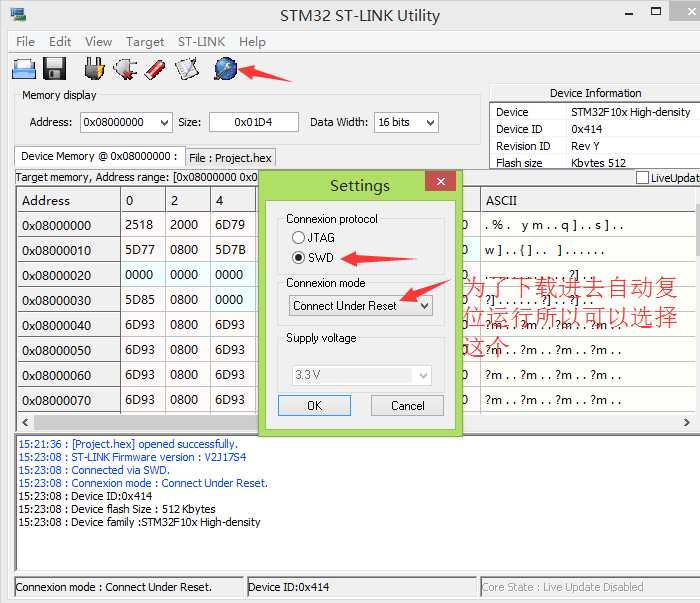700x603 pixels.
Task: Click log line 'Project.hex opened successfully'
Action: point(128,444)
